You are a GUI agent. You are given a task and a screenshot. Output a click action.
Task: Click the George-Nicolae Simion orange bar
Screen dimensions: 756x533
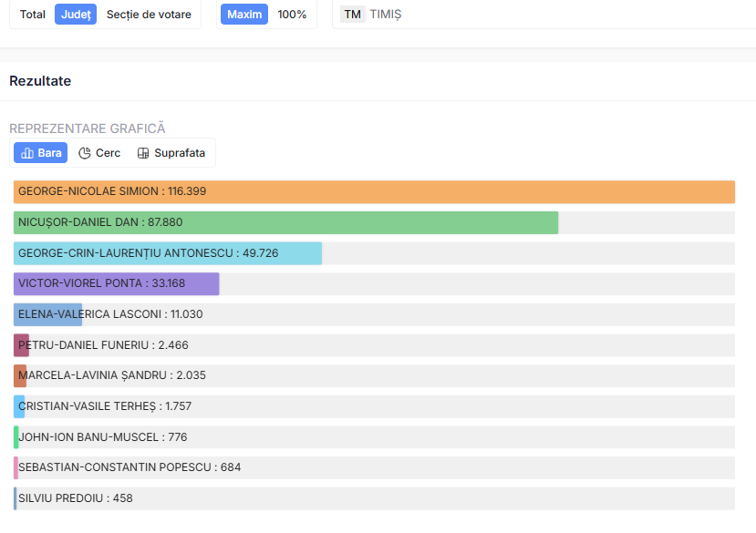(x=374, y=192)
